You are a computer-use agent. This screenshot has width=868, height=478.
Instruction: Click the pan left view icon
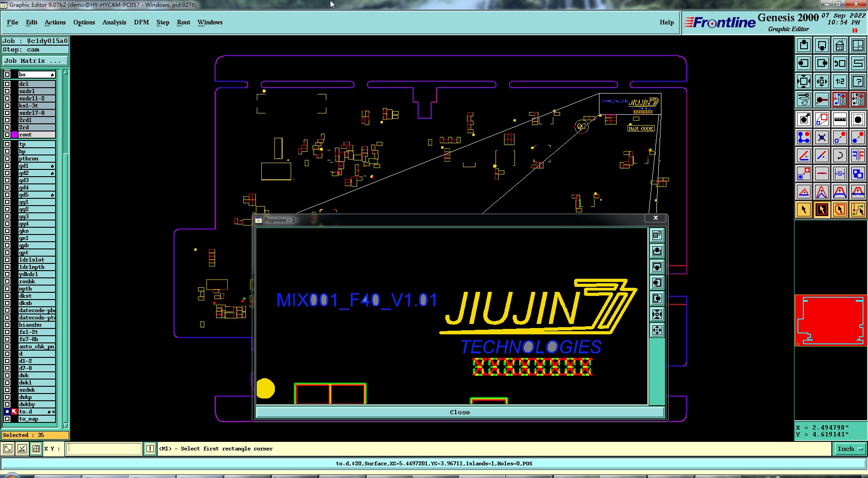(804, 63)
